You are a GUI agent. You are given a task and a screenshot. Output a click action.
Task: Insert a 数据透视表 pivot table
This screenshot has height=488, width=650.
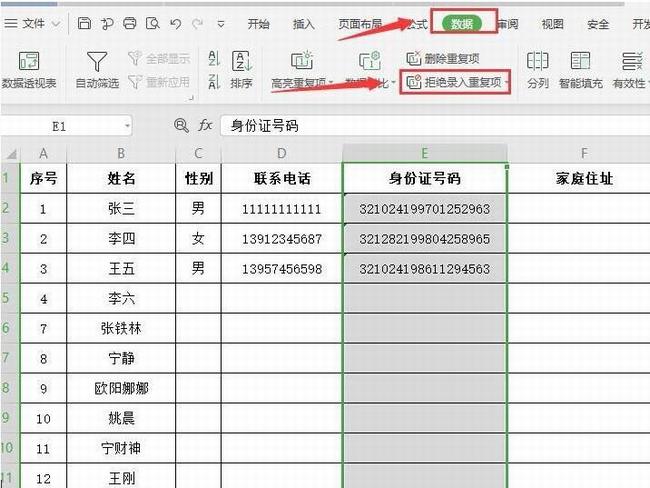(x=29, y=70)
